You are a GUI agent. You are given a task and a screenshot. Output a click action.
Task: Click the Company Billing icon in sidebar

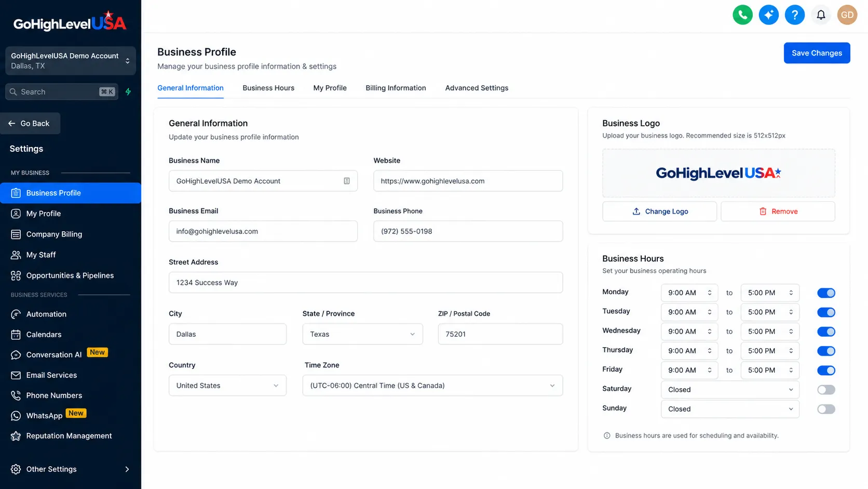[16, 234]
